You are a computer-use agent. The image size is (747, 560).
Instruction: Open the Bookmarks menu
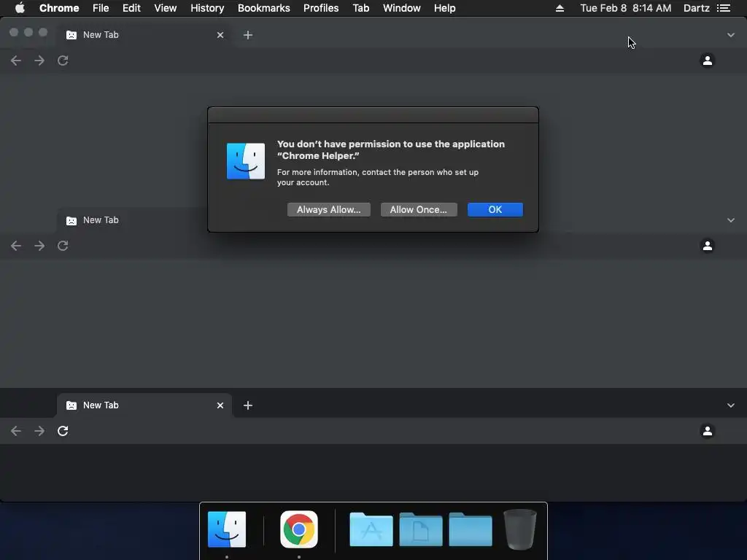pos(264,8)
